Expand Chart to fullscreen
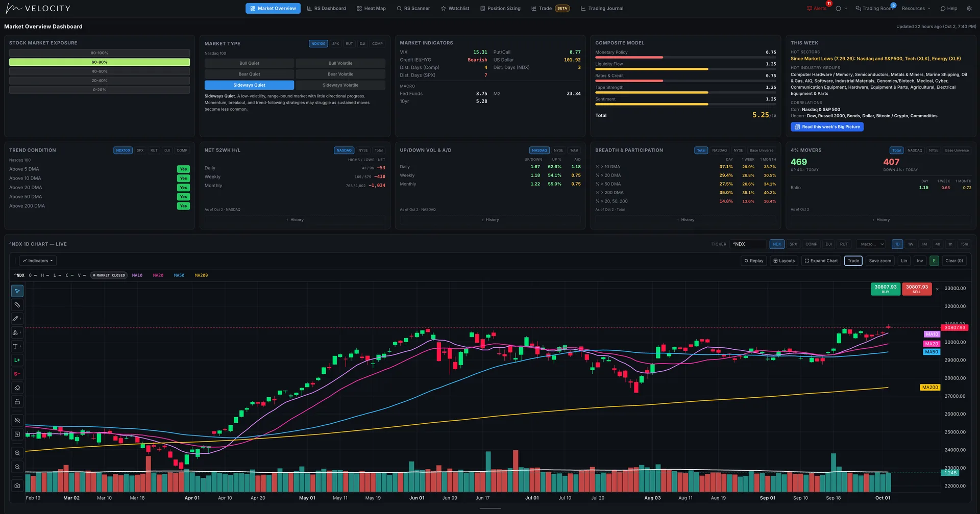The height and width of the screenshot is (514, 980). point(821,261)
